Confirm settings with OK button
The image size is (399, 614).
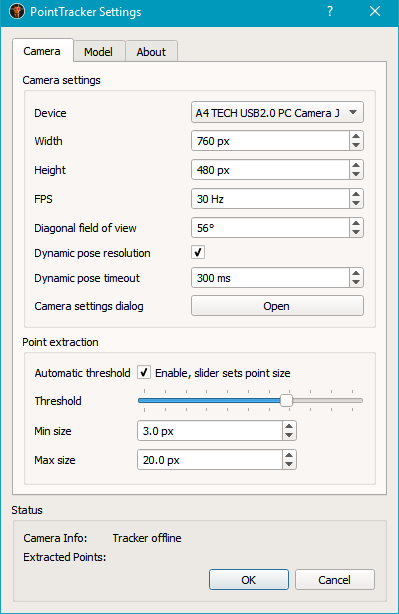coord(249,580)
